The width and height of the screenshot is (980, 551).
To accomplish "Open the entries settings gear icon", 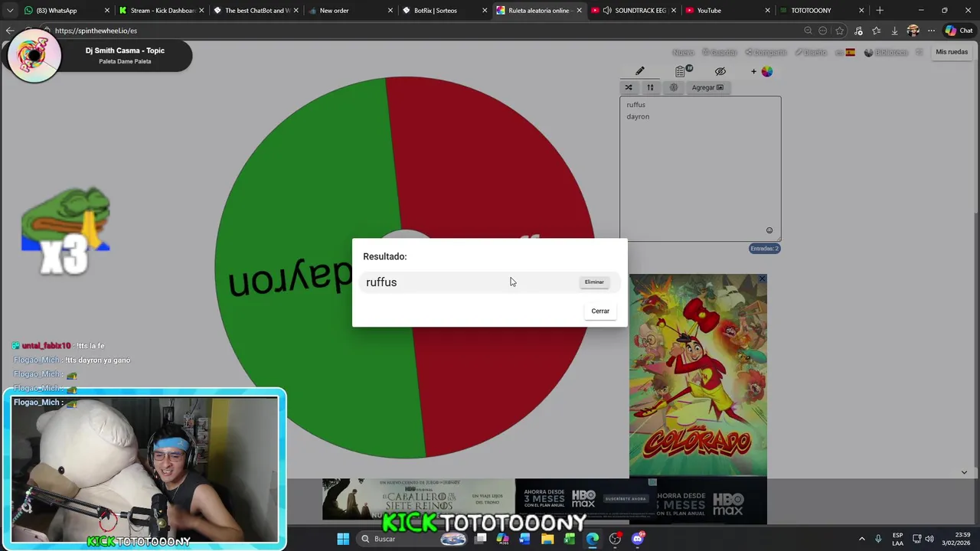I will pos(674,87).
